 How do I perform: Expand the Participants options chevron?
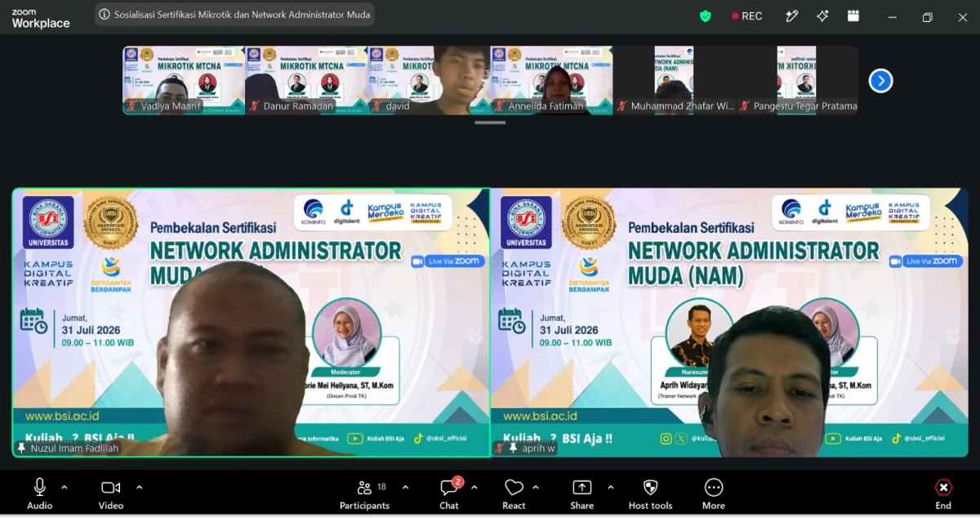click(x=405, y=487)
